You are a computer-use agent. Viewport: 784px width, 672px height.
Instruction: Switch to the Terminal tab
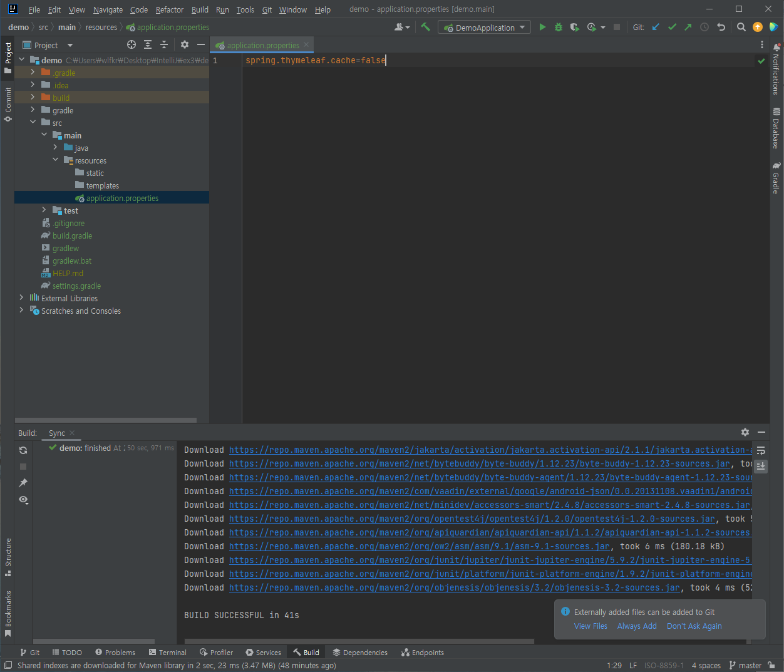click(168, 652)
